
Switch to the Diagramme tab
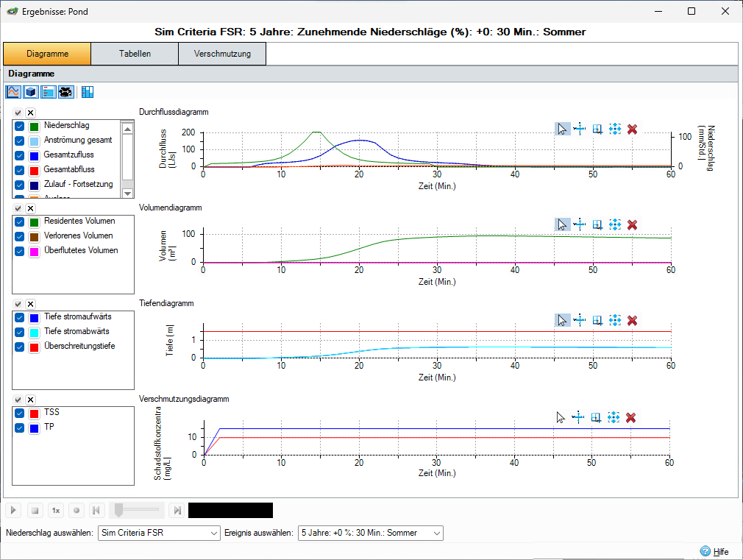click(47, 54)
